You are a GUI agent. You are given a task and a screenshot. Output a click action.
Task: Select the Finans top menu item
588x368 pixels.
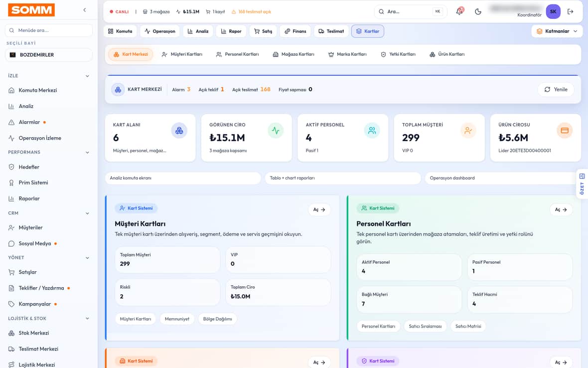tap(295, 31)
